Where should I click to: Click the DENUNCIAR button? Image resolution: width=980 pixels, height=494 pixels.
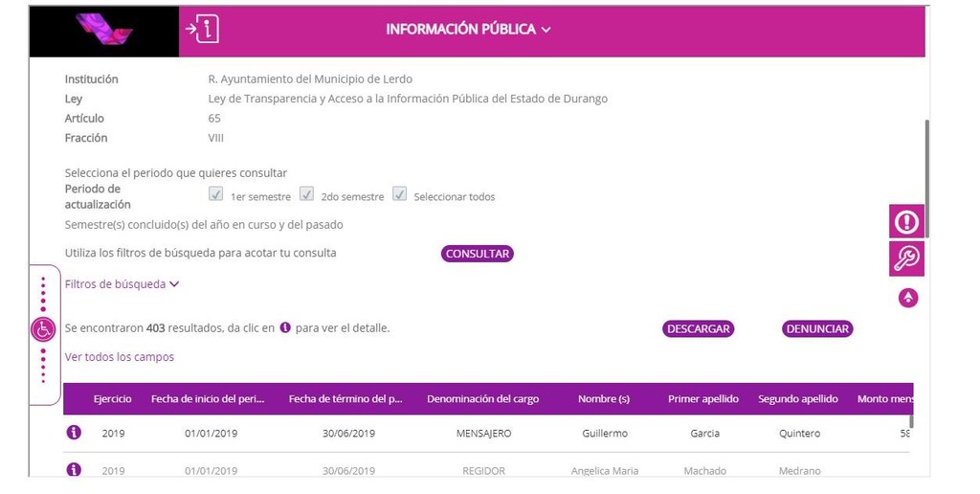[817, 329]
